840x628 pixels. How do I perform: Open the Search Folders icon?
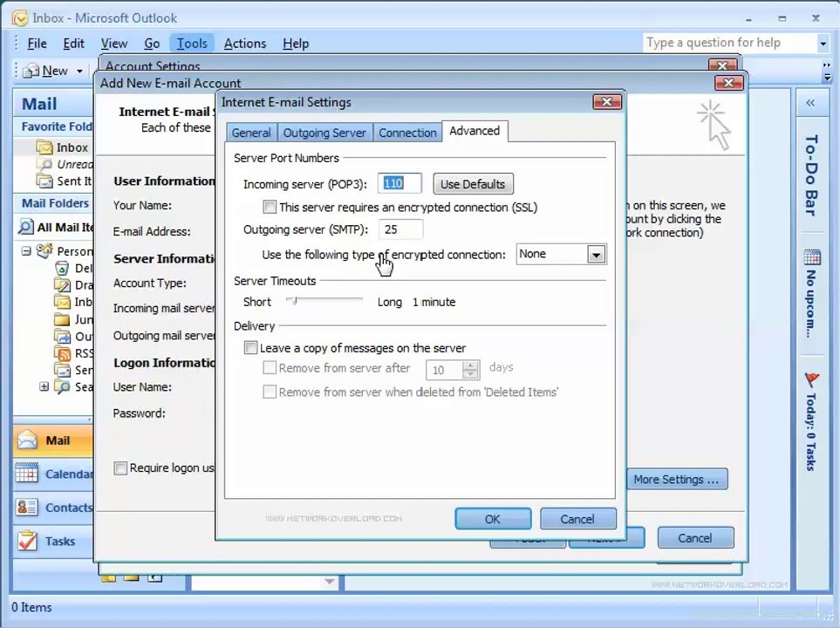(62, 386)
